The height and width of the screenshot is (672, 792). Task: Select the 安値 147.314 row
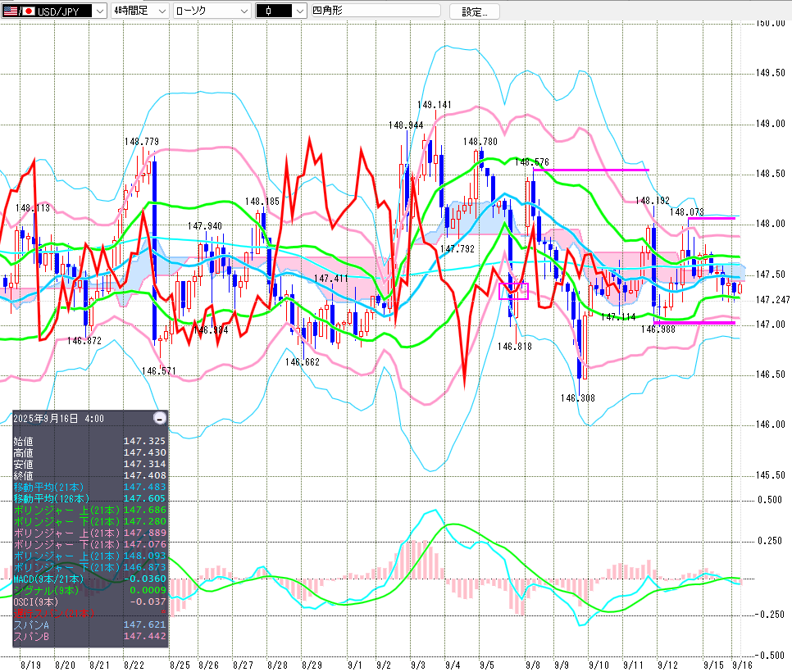[90, 464]
